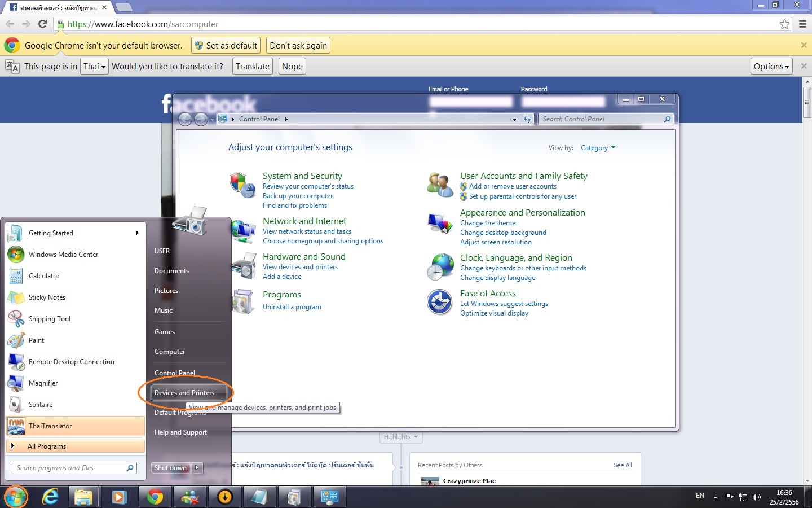This screenshot has height=508, width=812.
Task: Launch Snipping Tool from Start menu
Action: [x=76, y=319]
